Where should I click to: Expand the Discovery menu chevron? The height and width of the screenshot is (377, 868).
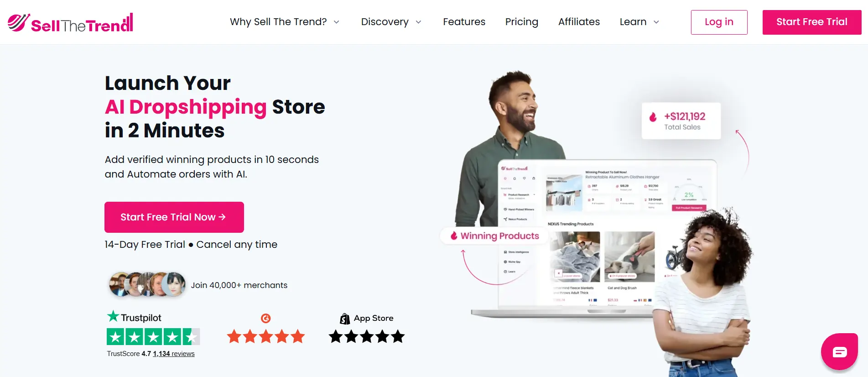coord(418,22)
